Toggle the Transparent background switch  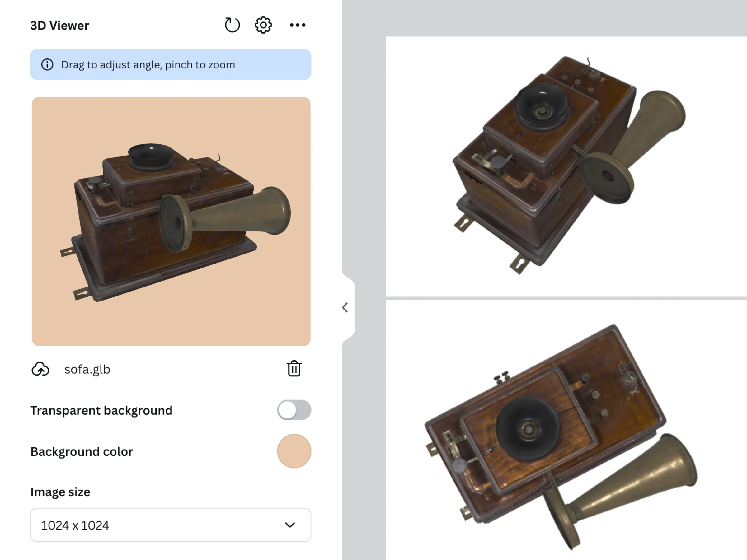coord(294,410)
